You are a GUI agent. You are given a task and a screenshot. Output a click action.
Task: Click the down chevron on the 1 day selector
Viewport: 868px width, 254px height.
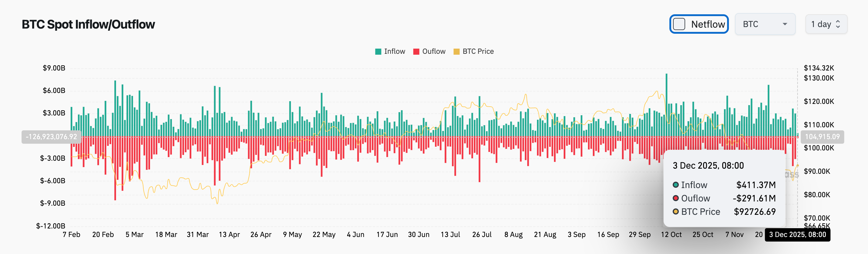click(839, 27)
